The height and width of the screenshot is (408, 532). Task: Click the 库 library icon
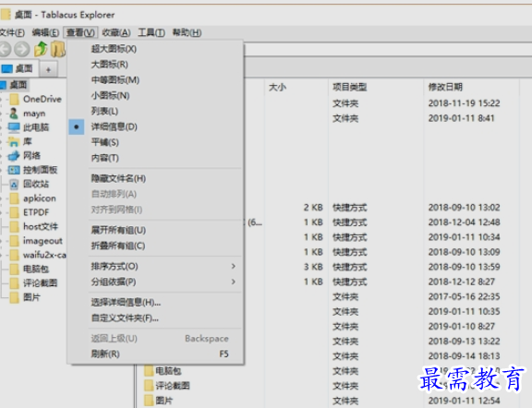[x=14, y=141]
